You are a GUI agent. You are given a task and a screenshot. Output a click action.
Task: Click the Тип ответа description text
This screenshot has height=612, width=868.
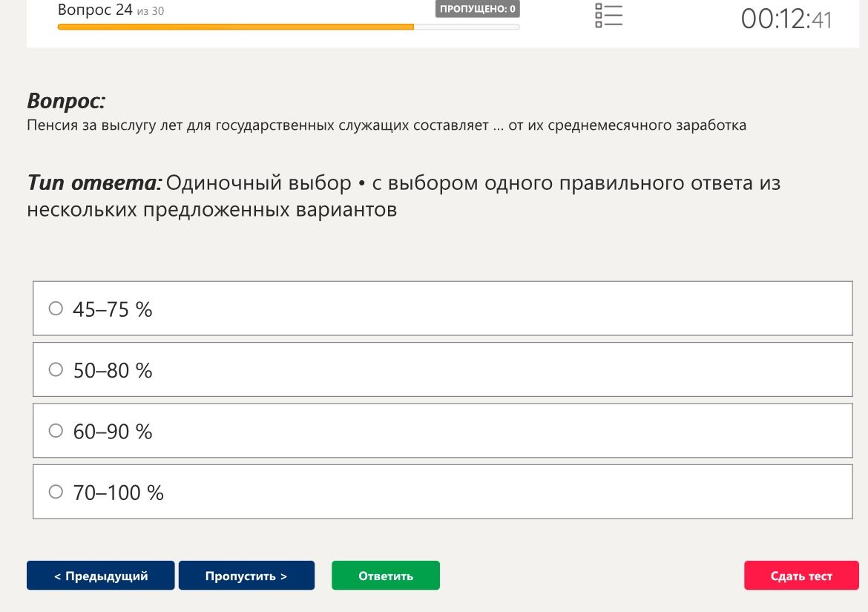[404, 196]
